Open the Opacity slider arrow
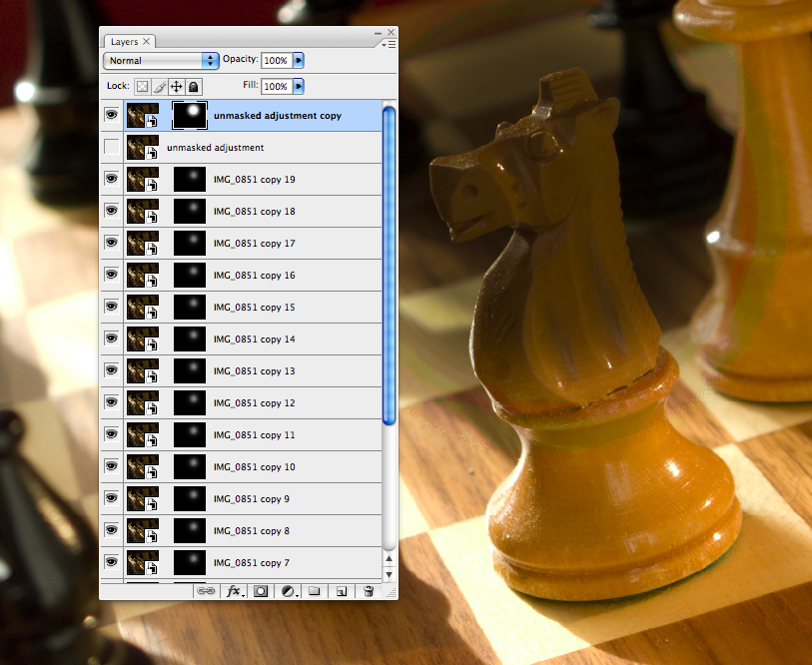The width and height of the screenshot is (812, 665). click(299, 60)
